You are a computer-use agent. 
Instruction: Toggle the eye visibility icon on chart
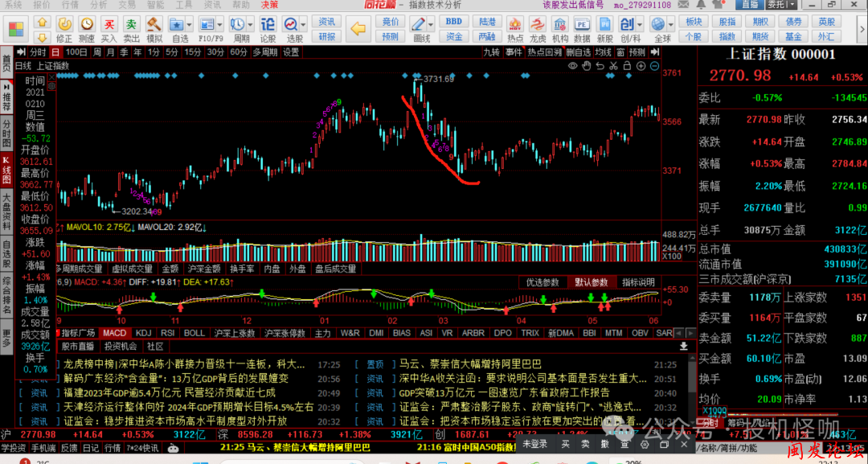pyautogui.click(x=572, y=66)
